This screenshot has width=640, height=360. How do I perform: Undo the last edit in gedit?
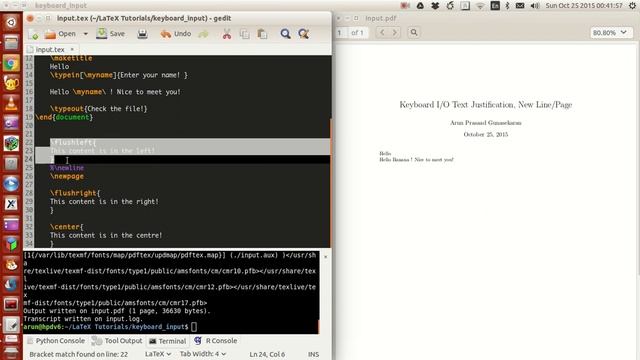coord(176,34)
